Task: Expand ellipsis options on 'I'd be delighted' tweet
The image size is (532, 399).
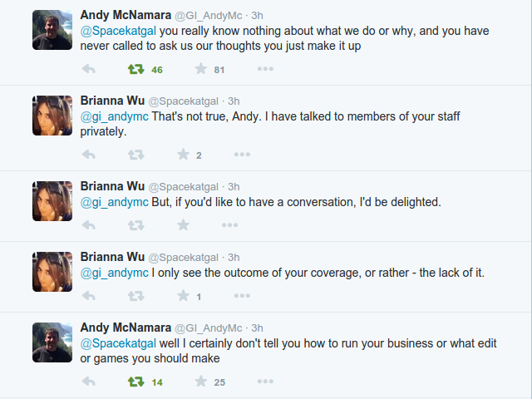Action: pos(229,225)
